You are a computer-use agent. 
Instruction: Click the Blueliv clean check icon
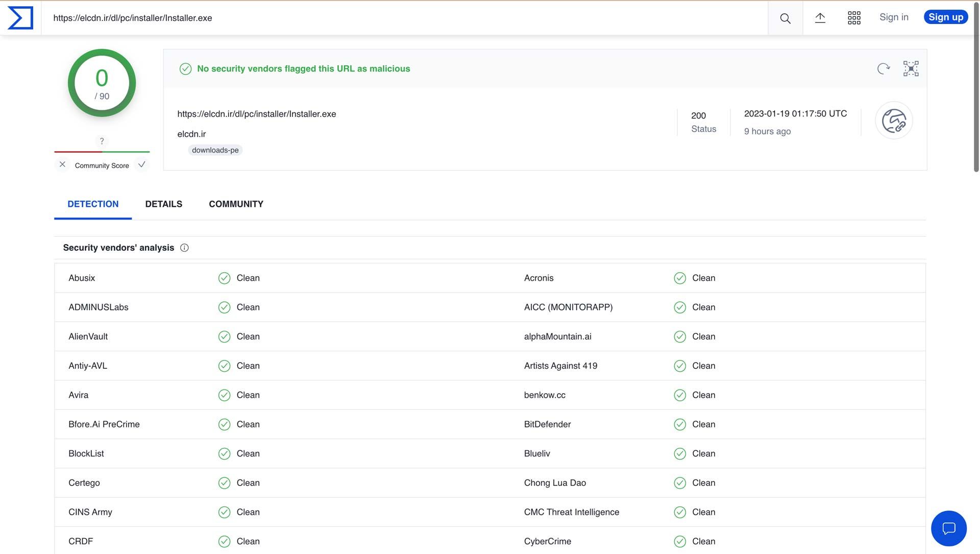point(680,453)
